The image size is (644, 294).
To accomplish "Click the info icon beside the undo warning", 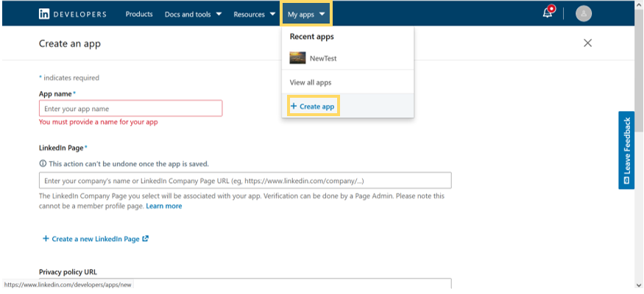I will [43, 164].
